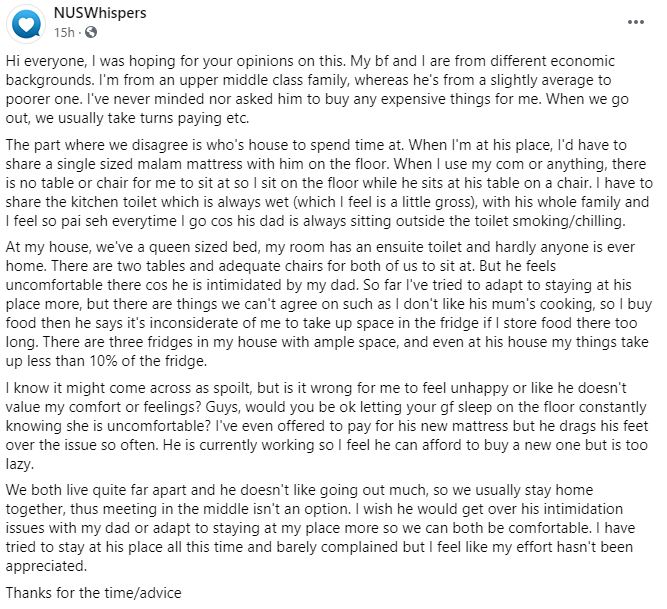Click the word "appreciated." in the last paragraph
Viewport: 667px width, 609px height.
click(46, 566)
